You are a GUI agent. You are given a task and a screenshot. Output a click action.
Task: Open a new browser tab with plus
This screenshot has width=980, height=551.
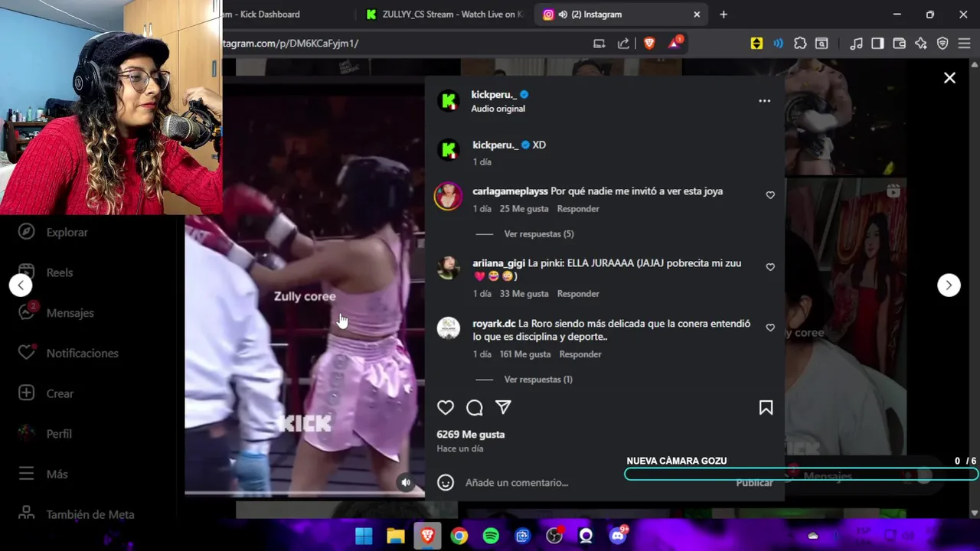pos(724,15)
